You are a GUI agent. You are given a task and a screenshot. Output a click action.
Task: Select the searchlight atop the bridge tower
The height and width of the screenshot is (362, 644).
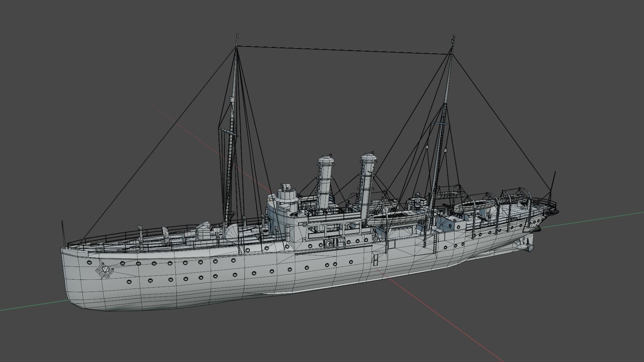tap(285, 187)
